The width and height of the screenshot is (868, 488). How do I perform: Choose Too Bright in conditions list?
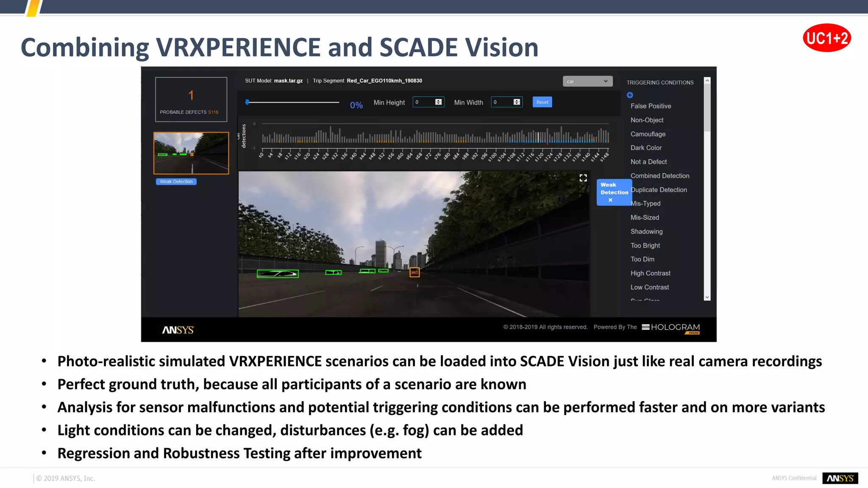click(x=645, y=245)
